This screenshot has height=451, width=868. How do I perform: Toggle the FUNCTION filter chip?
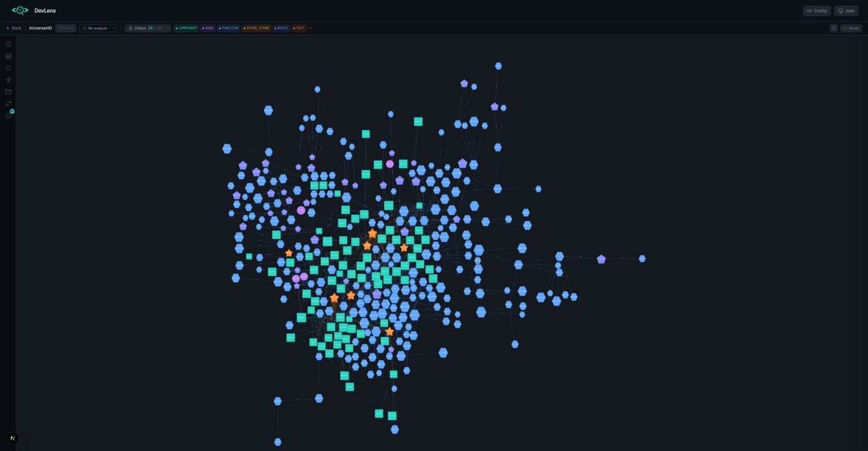228,28
